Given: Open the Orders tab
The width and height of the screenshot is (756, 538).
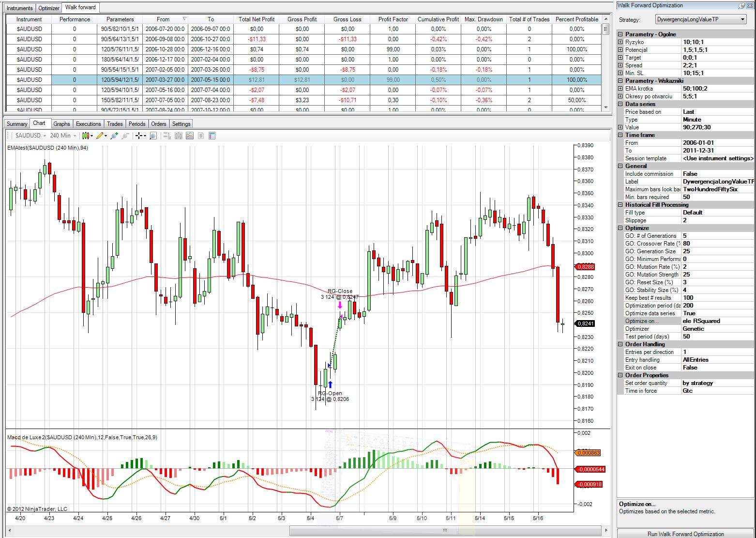Looking at the screenshot, I should (x=159, y=124).
